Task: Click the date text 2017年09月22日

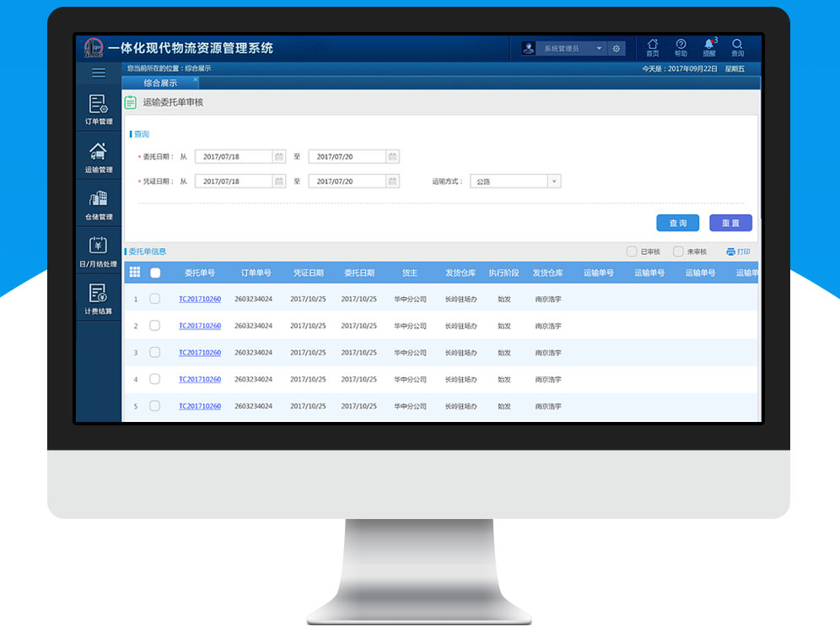Action: pos(692,68)
